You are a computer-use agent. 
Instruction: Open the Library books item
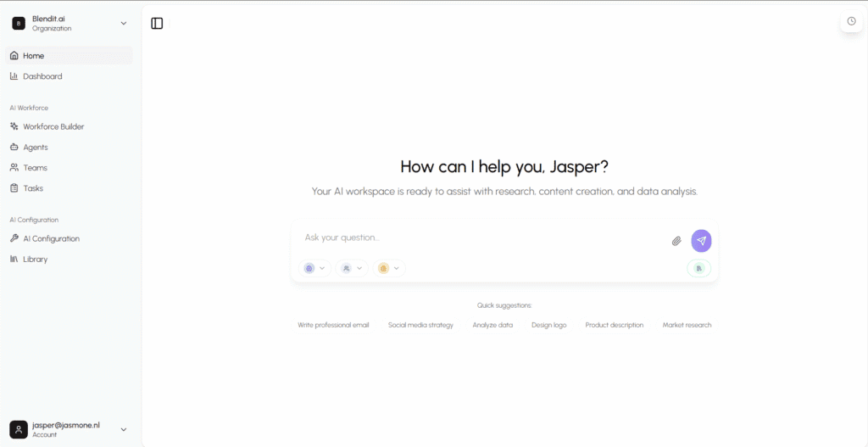70,260
